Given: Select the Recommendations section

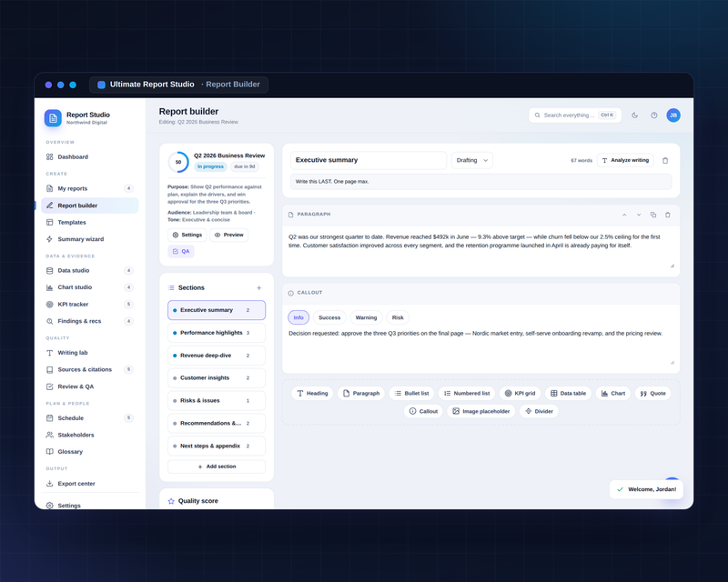Looking at the screenshot, I should (217, 423).
